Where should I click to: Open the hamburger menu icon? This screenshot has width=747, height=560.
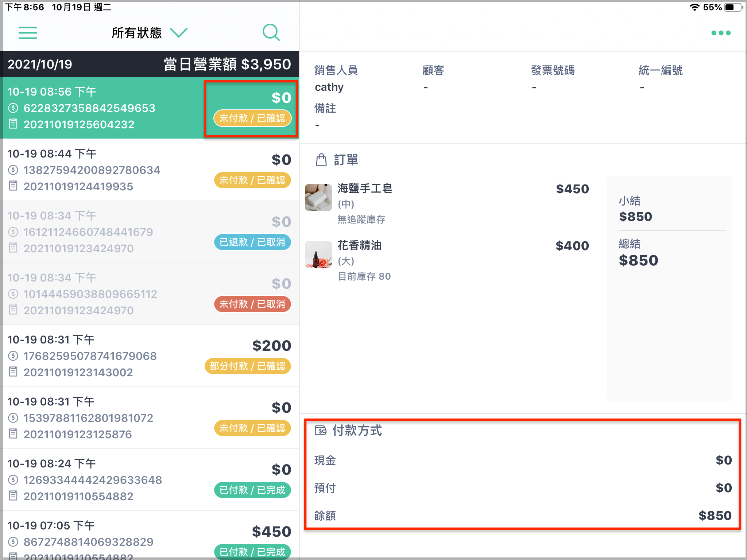pos(28,33)
